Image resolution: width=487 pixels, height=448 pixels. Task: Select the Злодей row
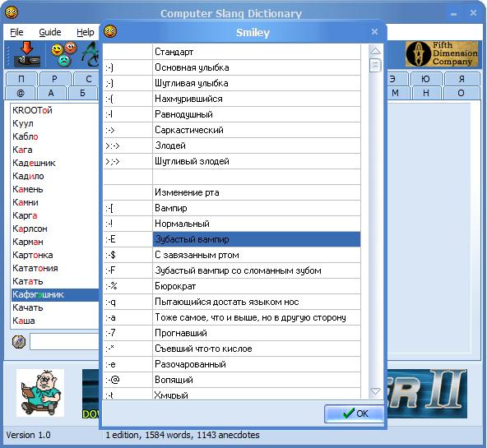coord(232,145)
